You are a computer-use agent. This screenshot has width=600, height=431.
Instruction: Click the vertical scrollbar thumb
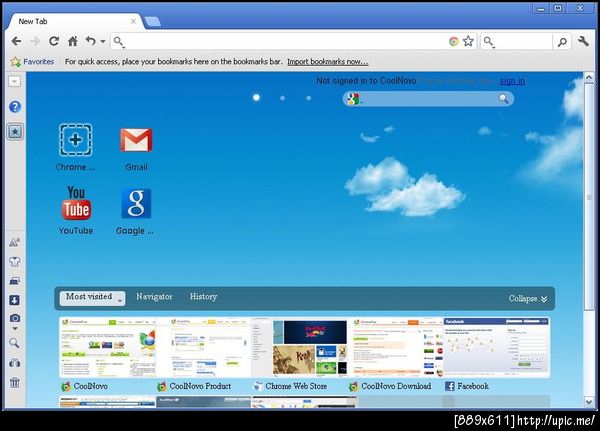(589, 197)
